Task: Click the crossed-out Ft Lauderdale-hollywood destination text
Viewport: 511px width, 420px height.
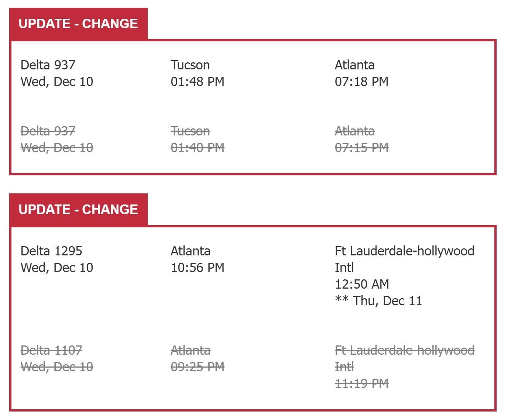Action: point(404,350)
